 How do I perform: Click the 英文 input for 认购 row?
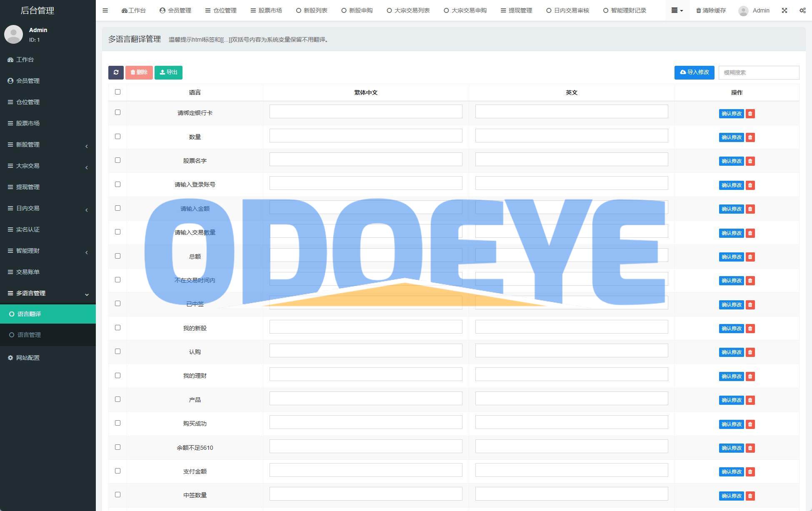click(572, 351)
